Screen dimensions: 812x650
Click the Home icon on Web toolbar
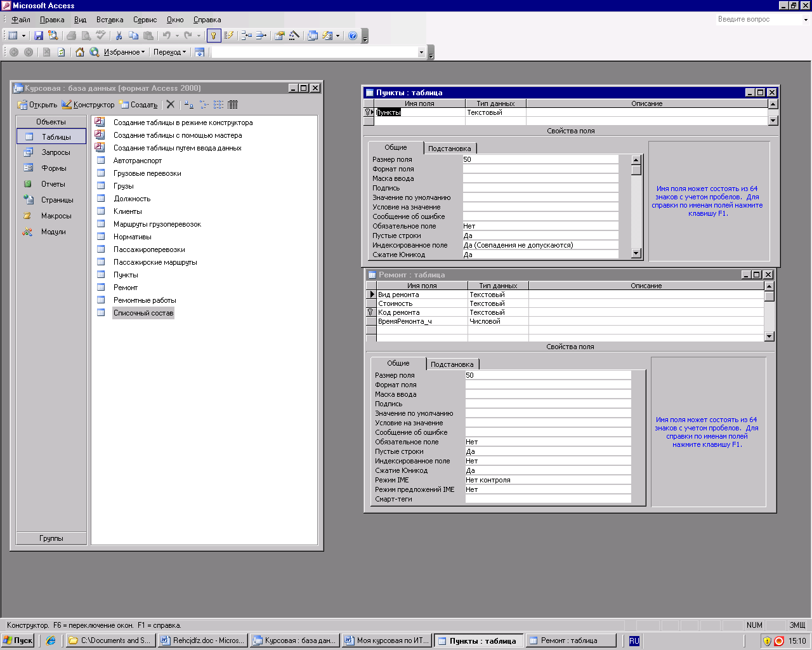(x=80, y=52)
